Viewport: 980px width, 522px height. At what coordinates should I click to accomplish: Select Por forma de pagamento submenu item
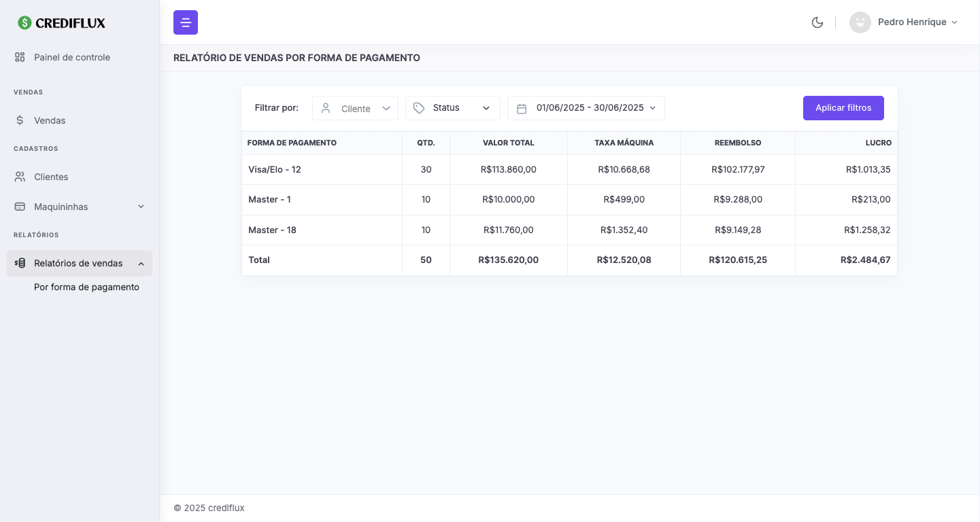86,287
